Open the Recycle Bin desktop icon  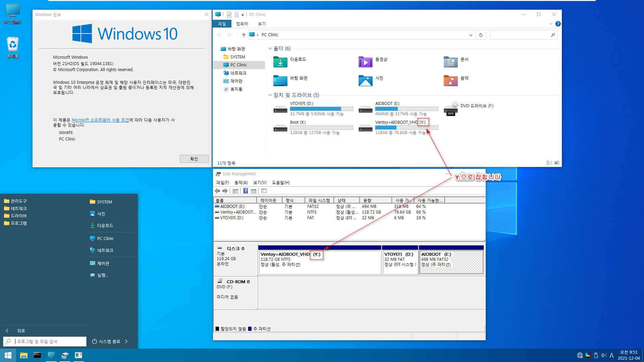coord(12,48)
